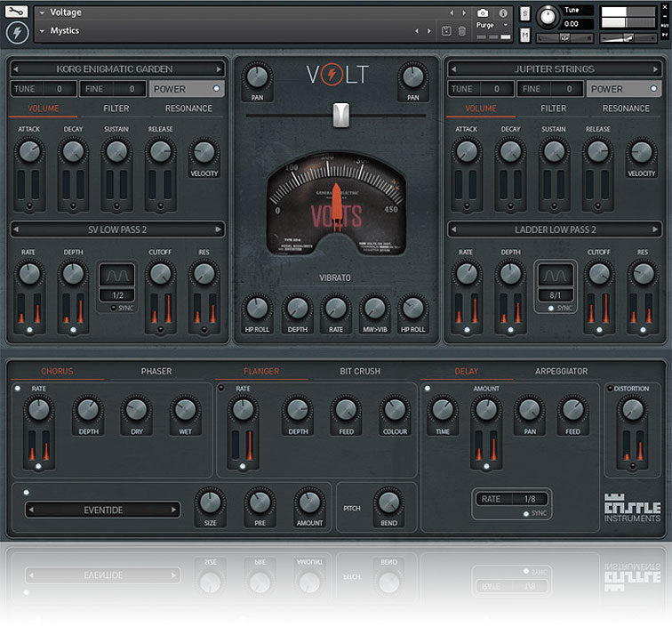
Task: Select previous Mystics preset arrow
Action: coord(417,31)
